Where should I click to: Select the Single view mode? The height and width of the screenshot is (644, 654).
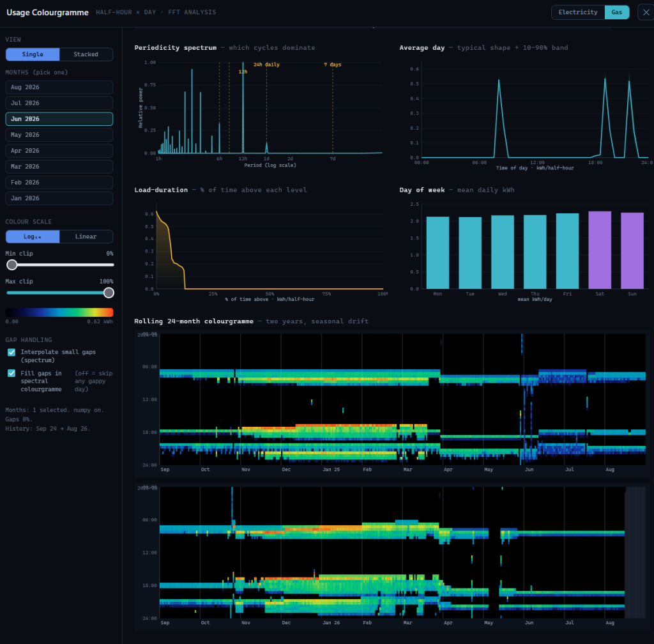click(33, 54)
